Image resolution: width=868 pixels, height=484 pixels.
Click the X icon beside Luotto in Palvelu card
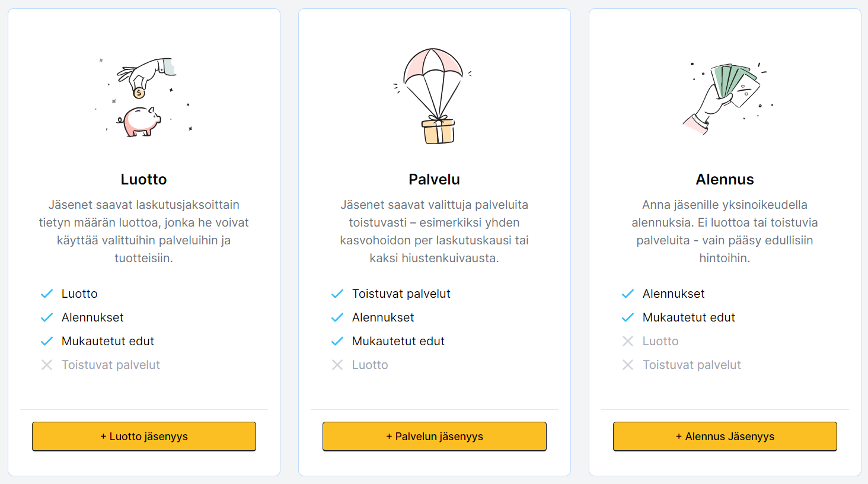(337, 365)
